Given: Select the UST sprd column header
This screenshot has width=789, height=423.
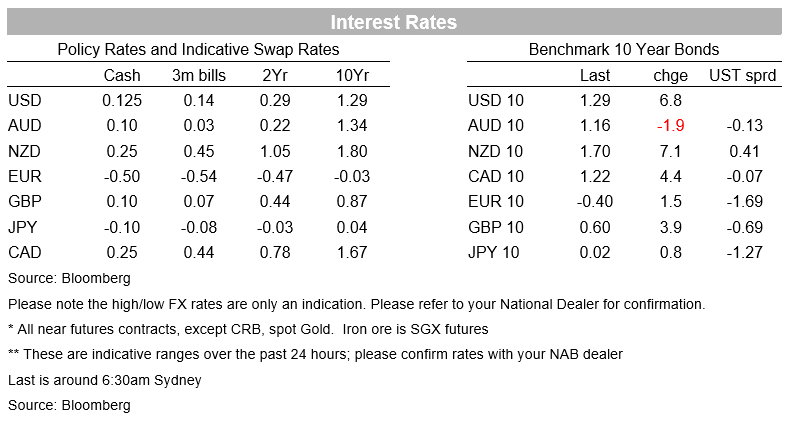Looking at the screenshot, I should pos(743,75).
